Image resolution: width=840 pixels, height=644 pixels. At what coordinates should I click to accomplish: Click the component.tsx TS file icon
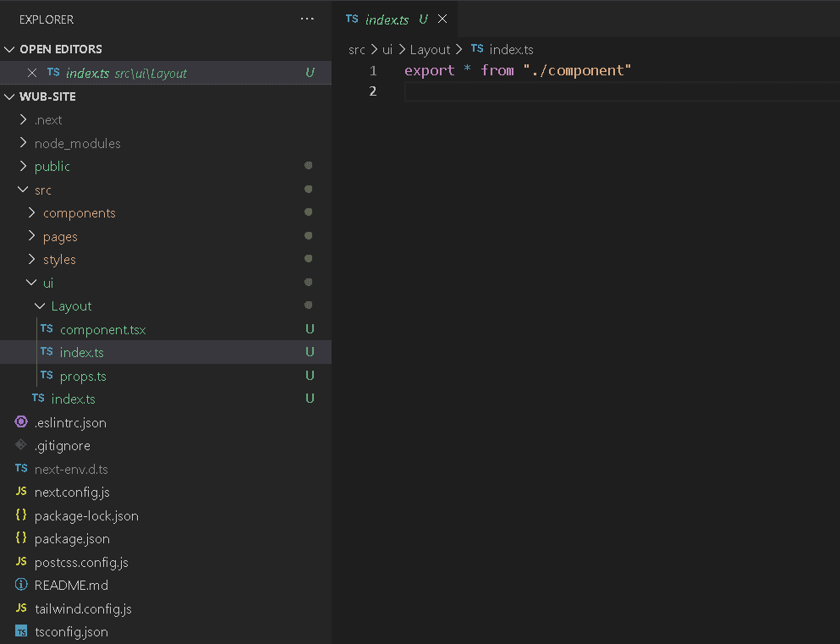[47, 329]
